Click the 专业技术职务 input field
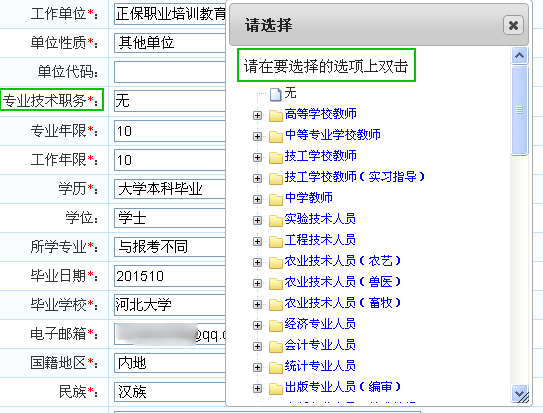The image size is (543, 413). 170,101
